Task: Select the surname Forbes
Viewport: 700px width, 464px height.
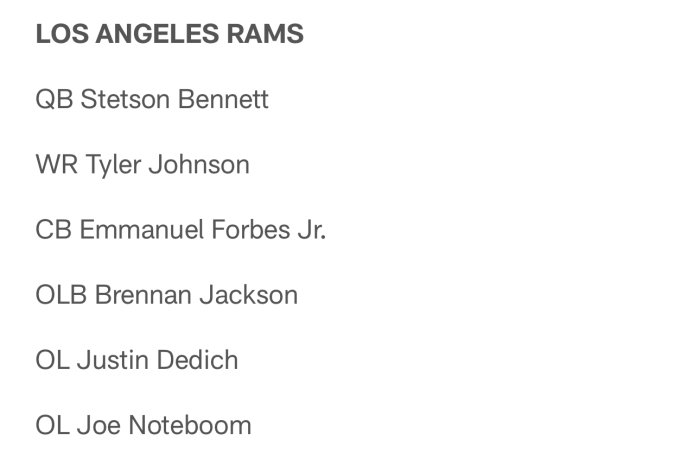Action: [x=251, y=230]
